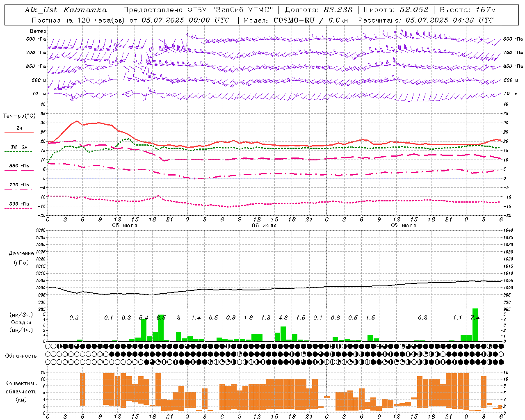
Task: Click the Рассчитано 05.07.2025 04:38 UTC timestamp
Action: (x=426, y=20)
